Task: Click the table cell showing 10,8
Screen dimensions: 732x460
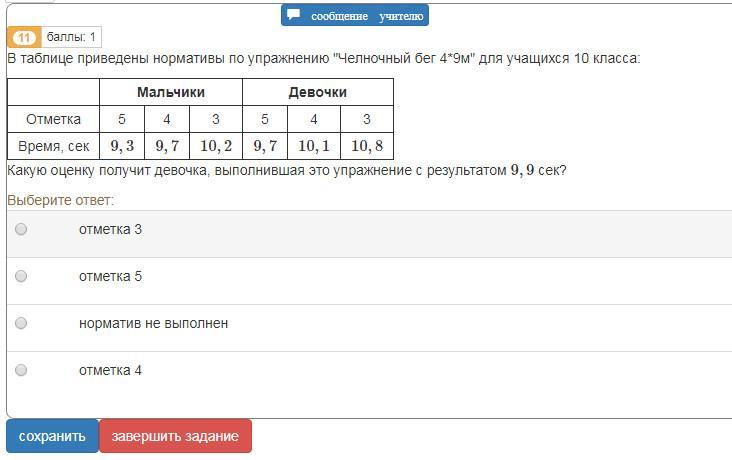Action: (367, 146)
